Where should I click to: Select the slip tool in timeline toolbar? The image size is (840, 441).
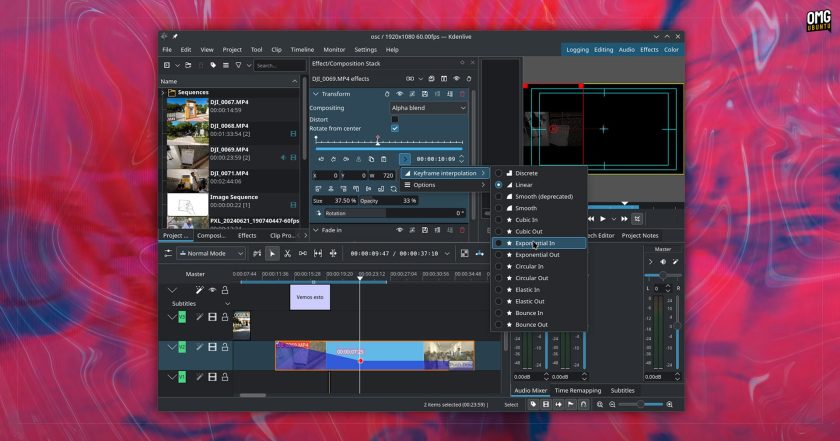point(318,253)
